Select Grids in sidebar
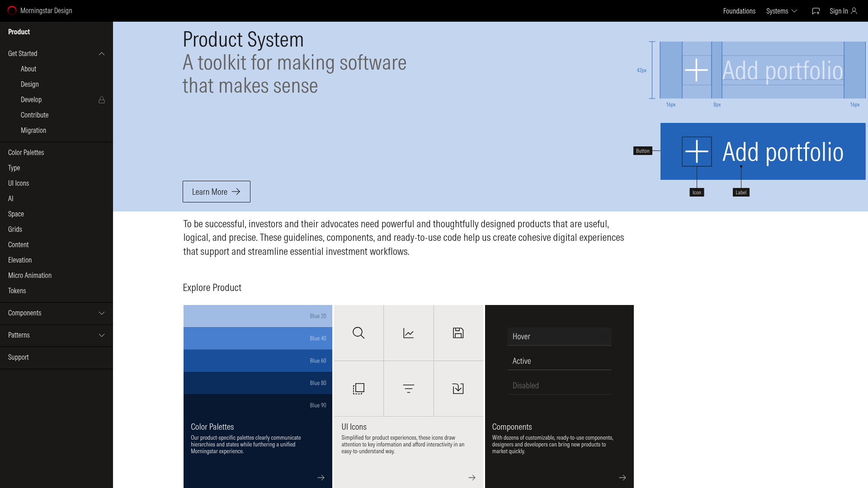868x488 pixels. 15,230
